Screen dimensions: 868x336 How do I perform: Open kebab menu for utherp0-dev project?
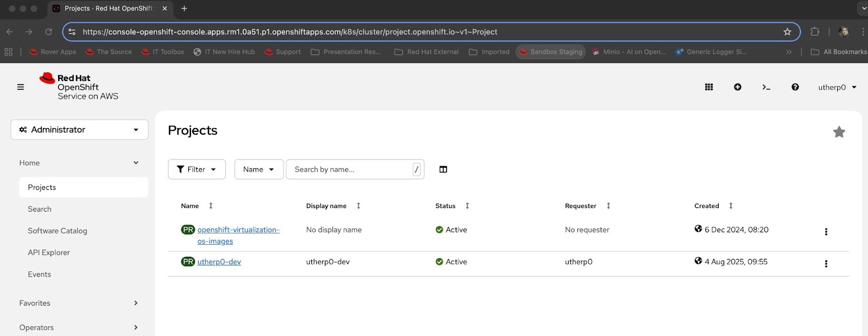pos(826,264)
